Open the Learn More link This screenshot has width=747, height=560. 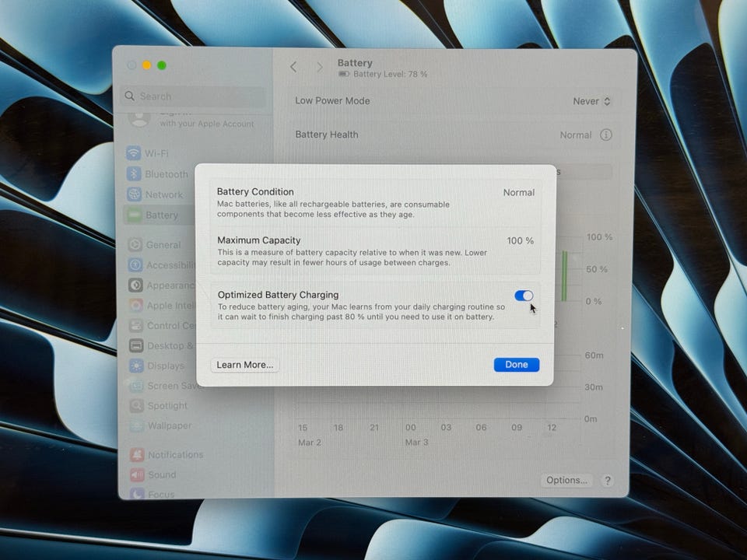click(245, 365)
